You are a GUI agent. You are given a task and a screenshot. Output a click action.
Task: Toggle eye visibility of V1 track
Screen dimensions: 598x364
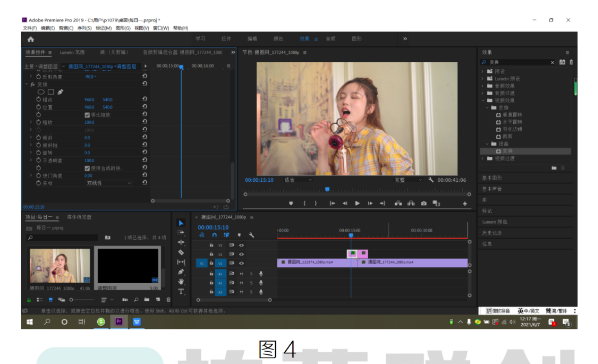(x=241, y=263)
